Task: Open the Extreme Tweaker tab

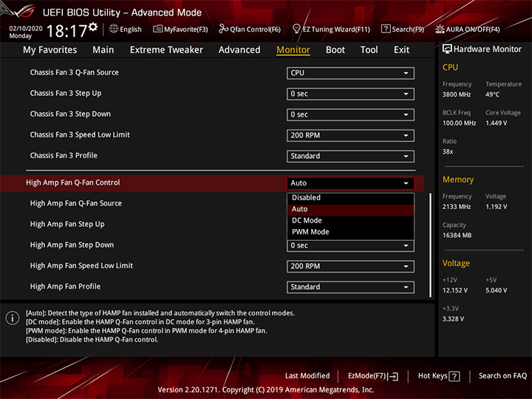Action: pos(166,50)
